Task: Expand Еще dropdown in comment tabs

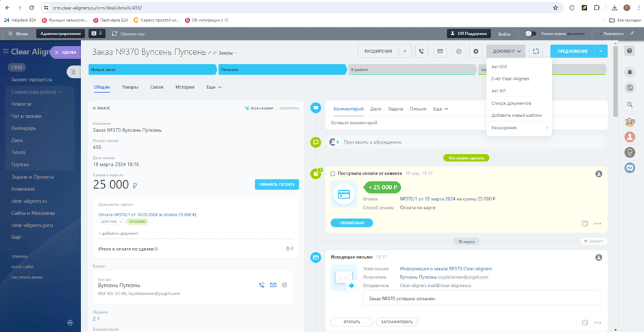Action: (441, 109)
